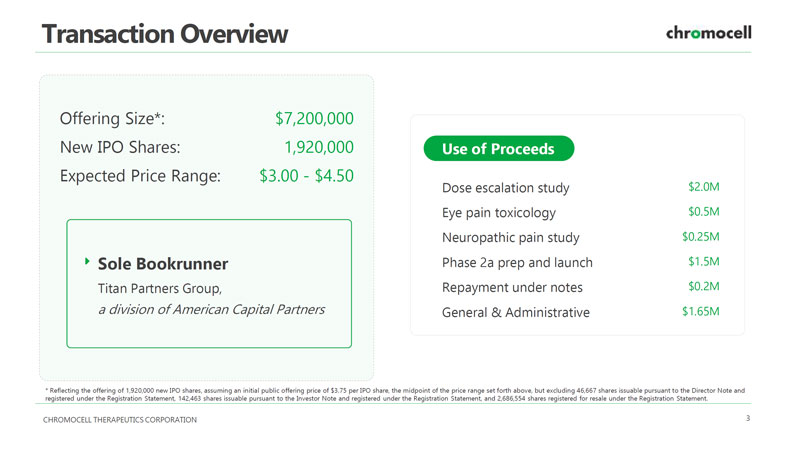Click the triangle bullet beside Sole Bookrunner
This screenshot has height=450, width=800.
pos(87,262)
